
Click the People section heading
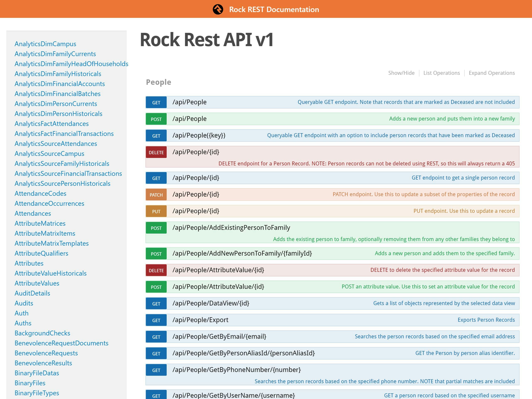tap(158, 82)
